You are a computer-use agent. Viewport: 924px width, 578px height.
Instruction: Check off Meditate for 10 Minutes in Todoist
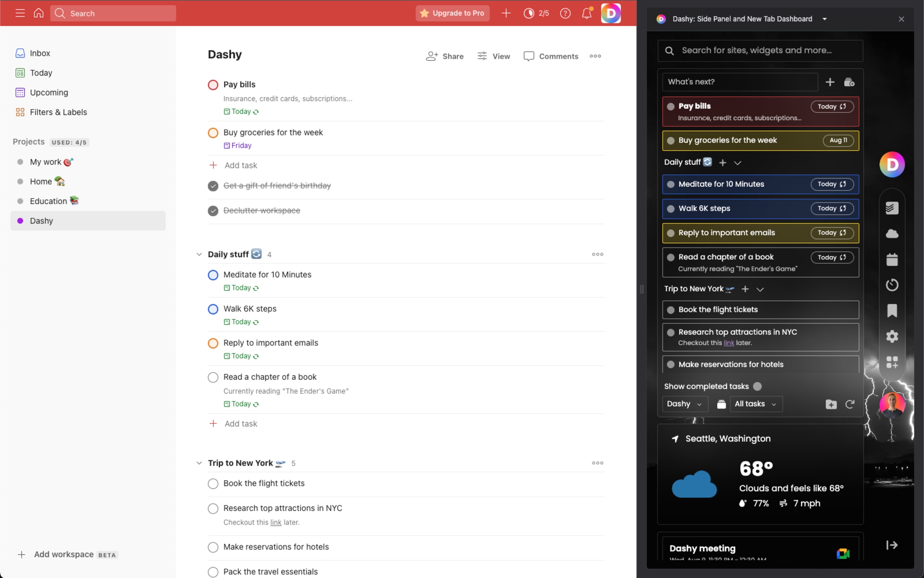(x=213, y=275)
